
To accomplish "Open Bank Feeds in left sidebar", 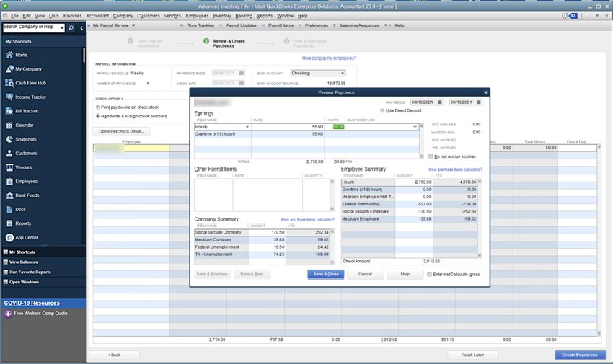I will pyautogui.click(x=27, y=195).
